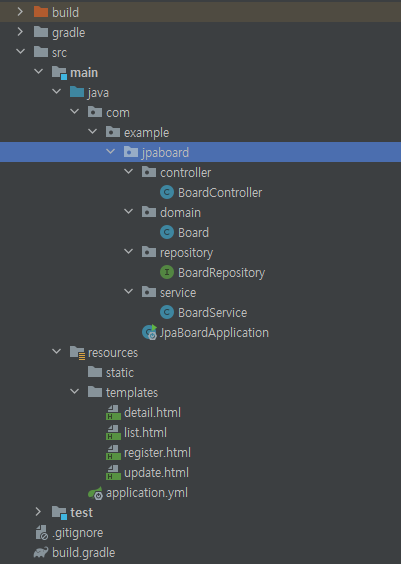The width and height of the screenshot is (401, 564).
Task: Click the service package icon
Action: tap(149, 292)
